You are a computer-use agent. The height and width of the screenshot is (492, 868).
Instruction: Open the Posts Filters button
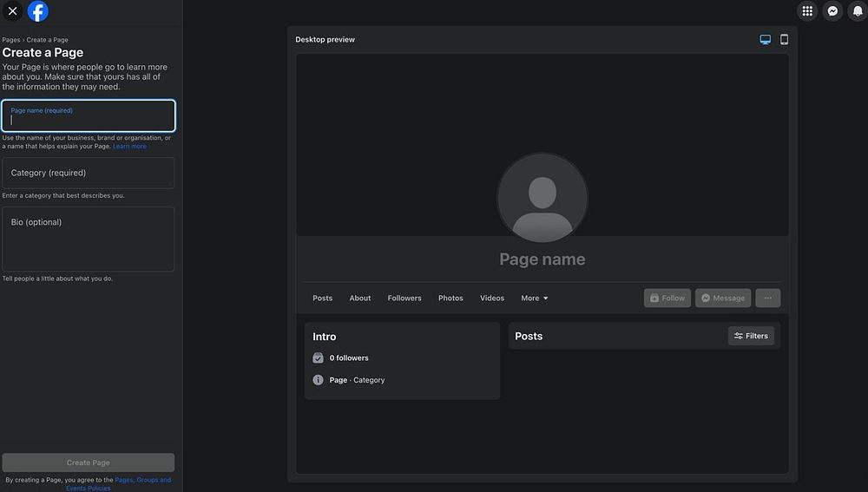[751, 336]
